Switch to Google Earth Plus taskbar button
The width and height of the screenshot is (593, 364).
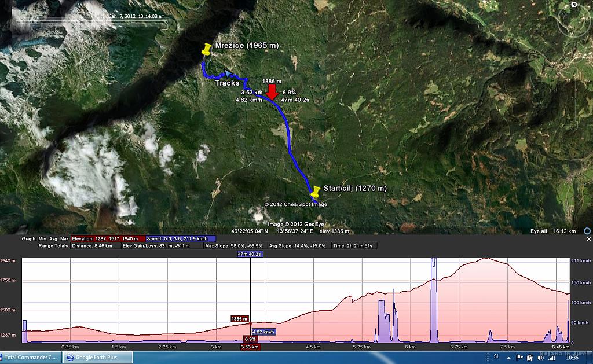click(97, 357)
